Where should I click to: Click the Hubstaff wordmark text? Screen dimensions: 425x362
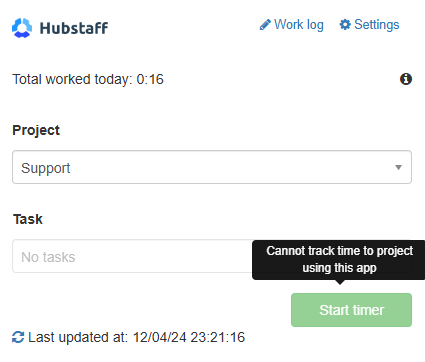pyautogui.click(x=74, y=28)
